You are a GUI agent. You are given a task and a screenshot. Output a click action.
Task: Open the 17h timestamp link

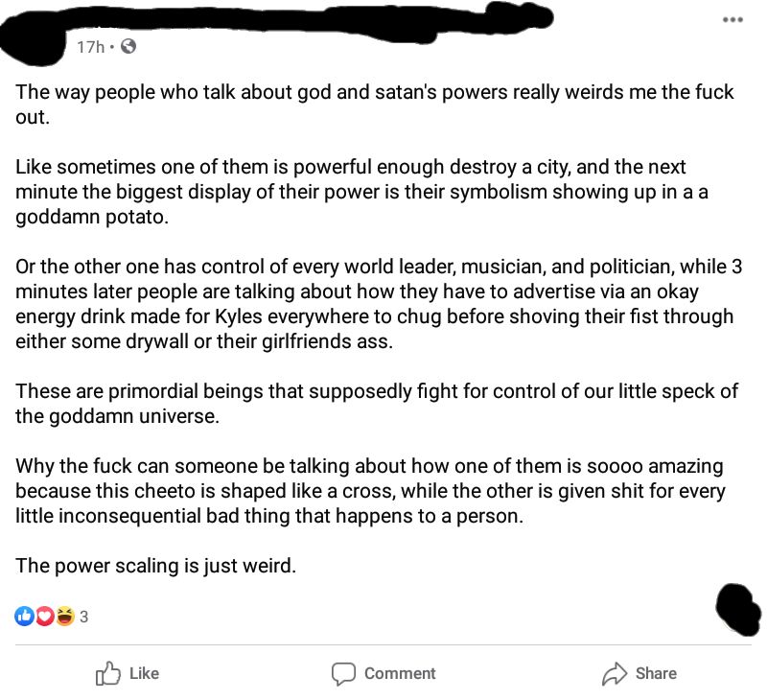[90, 47]
